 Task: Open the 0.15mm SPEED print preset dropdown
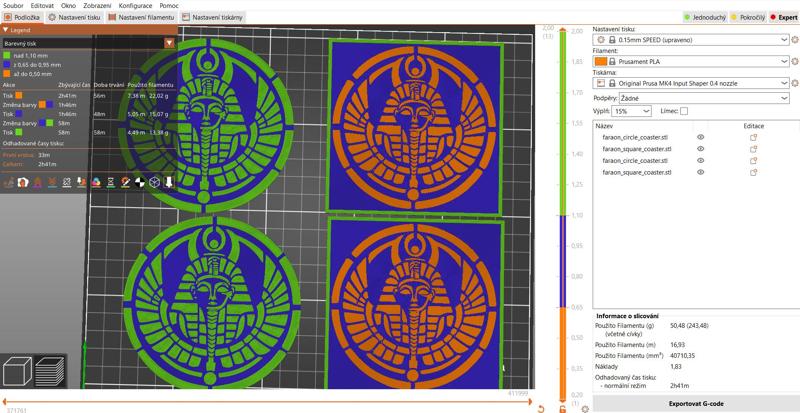click(x=691, y=39)
